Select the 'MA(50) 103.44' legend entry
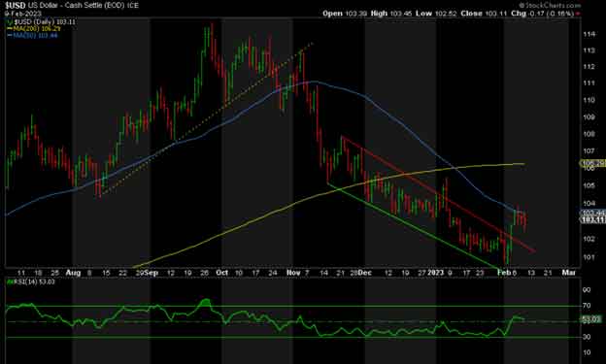 pyautogui.click(x=32, y=35)
